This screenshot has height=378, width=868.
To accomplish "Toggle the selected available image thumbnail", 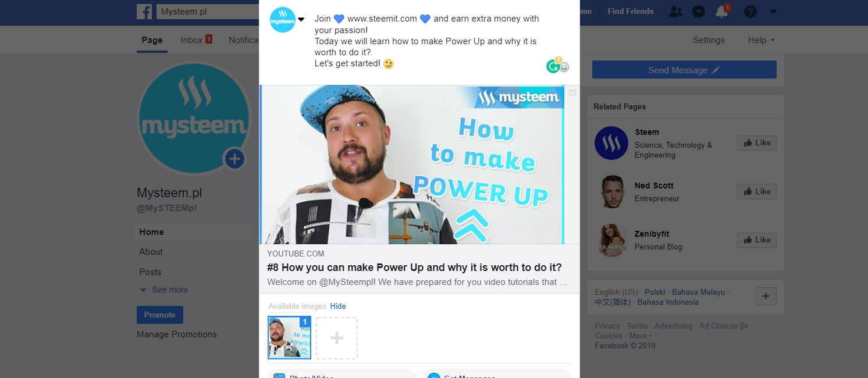I will tap(289, 337).
